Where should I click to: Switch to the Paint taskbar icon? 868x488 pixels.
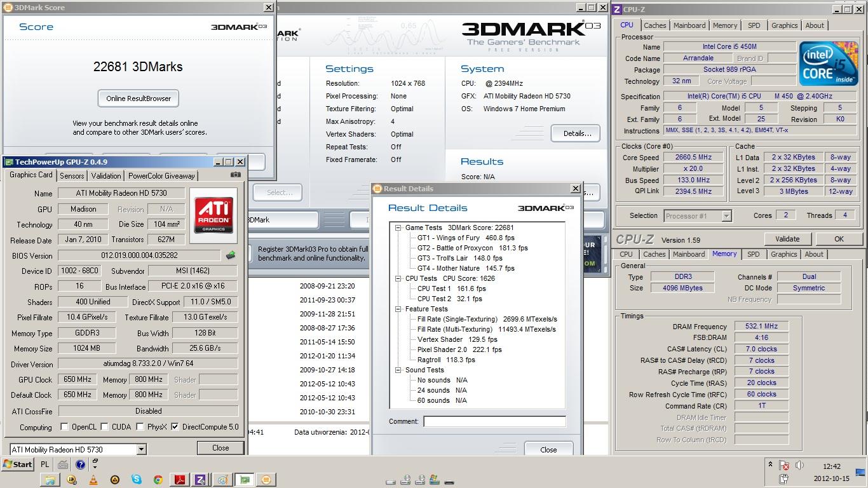point(222,480)
